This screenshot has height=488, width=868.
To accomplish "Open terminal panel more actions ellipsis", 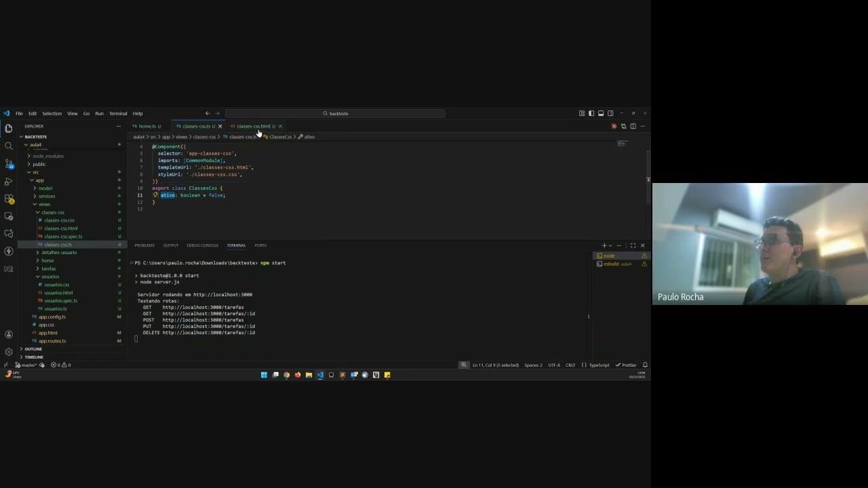I will point(618,245).
